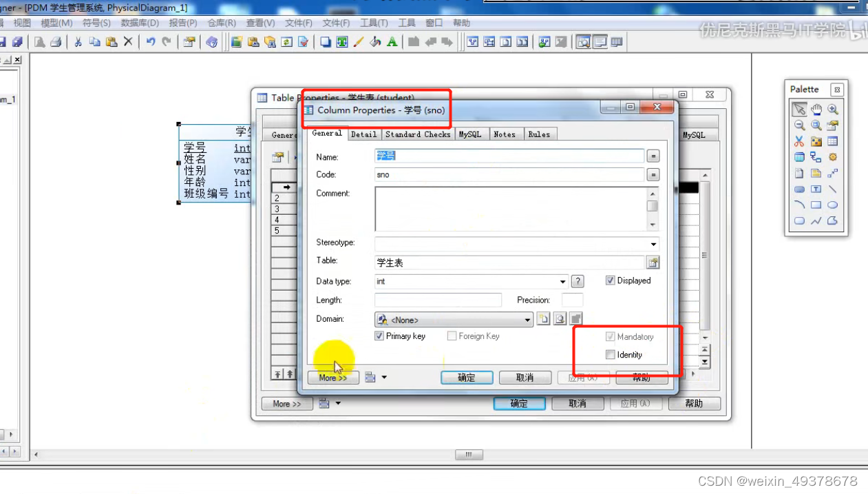This screenshot has width=868, height=494.
Task: Select the Text tool in Palette
Action: (x=816, y=189)
